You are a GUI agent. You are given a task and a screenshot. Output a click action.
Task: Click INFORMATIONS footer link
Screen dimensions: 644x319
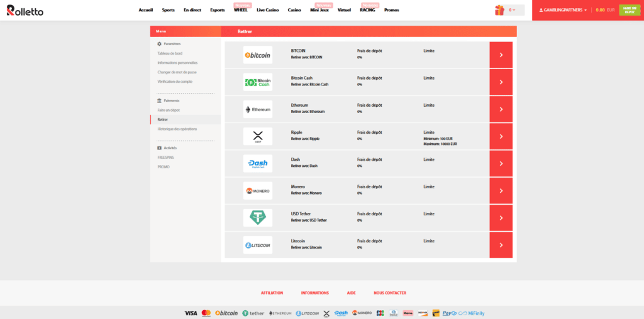[x=315, y=293]
